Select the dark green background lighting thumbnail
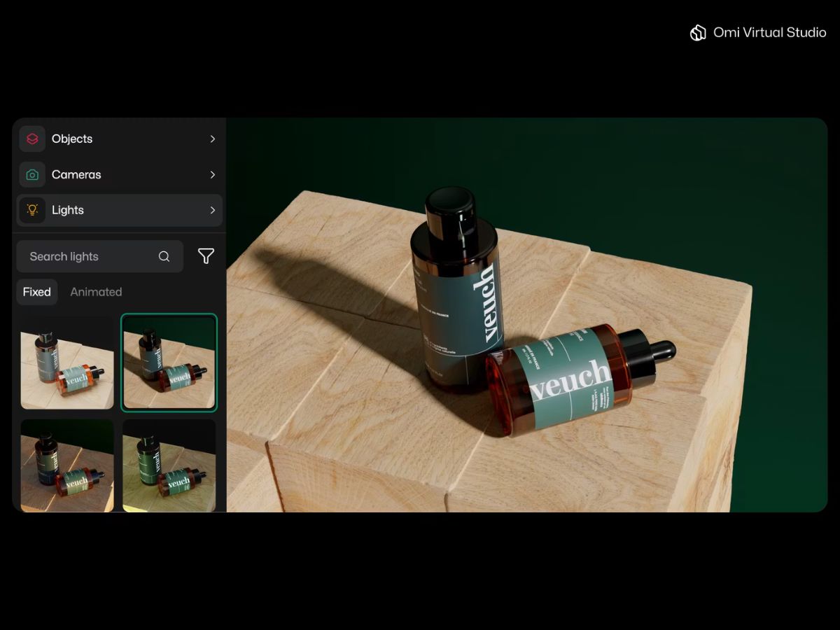 point(169,363)
